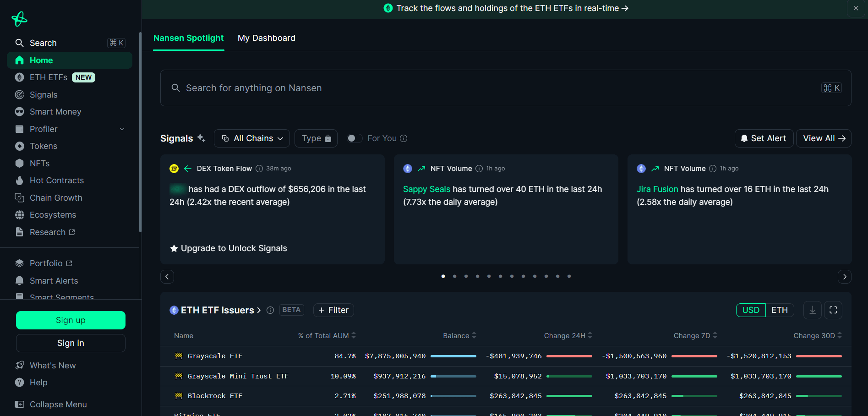Open Chain Growth in the sidebar
The image size is (868, 416).
tap(70, 198)
